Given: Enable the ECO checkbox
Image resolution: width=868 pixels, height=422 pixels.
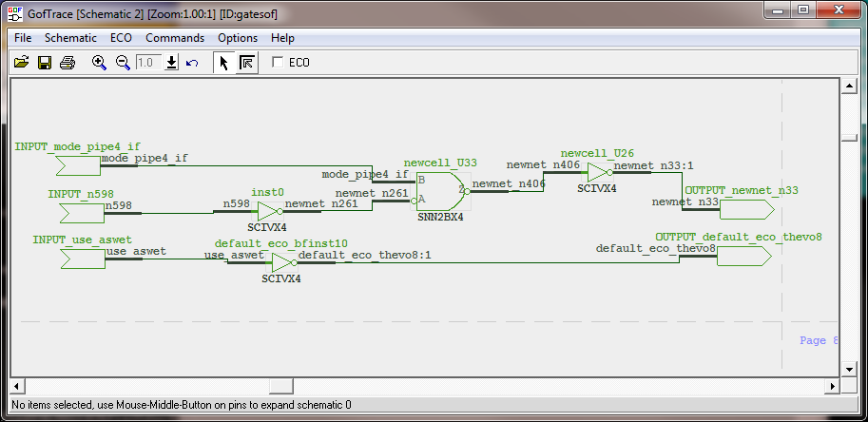Looking at the screenshot, I should pyautogui.click(x=278, y=63).
